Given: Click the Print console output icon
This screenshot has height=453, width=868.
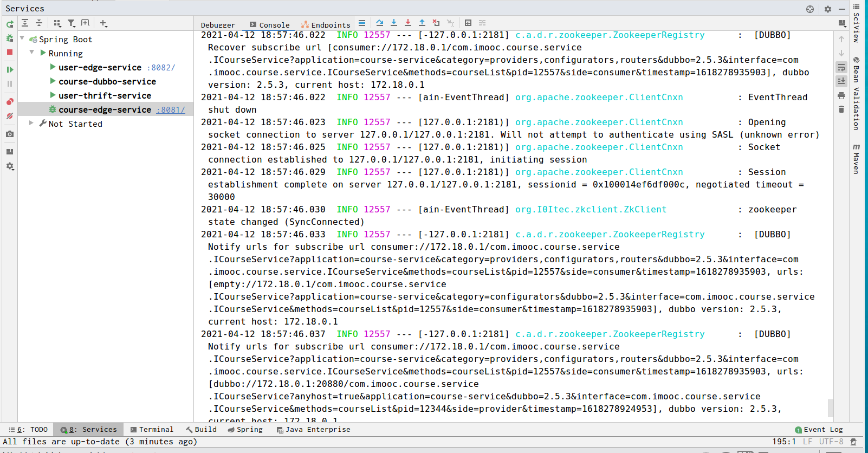Looking at the screenshot, I should (841, 95).
